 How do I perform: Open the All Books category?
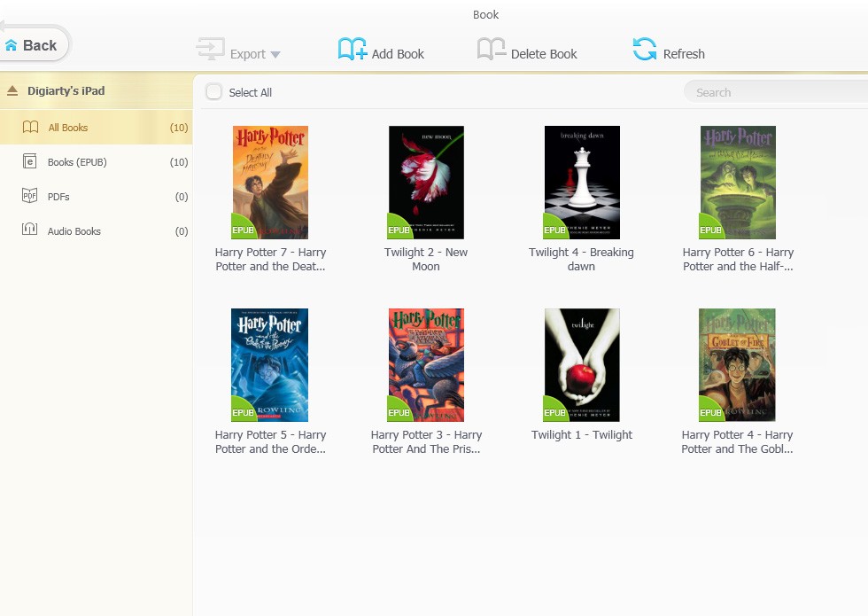coord(97,128)
